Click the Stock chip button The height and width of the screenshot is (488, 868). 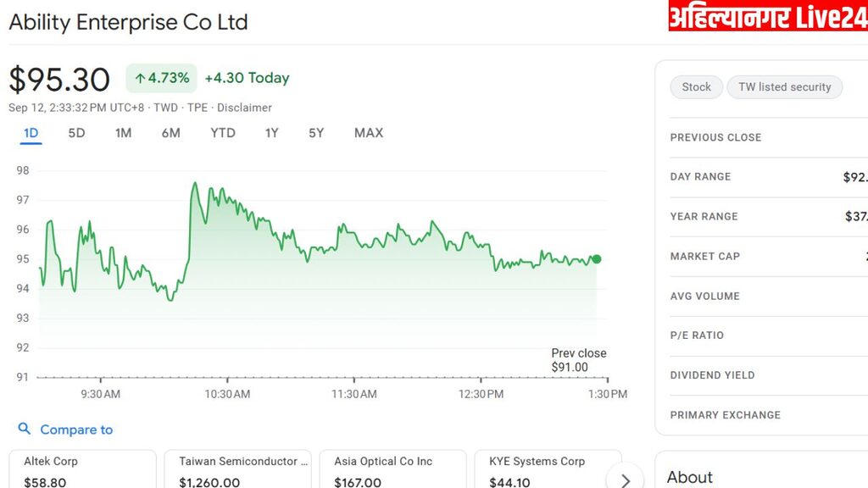[696, 87]
